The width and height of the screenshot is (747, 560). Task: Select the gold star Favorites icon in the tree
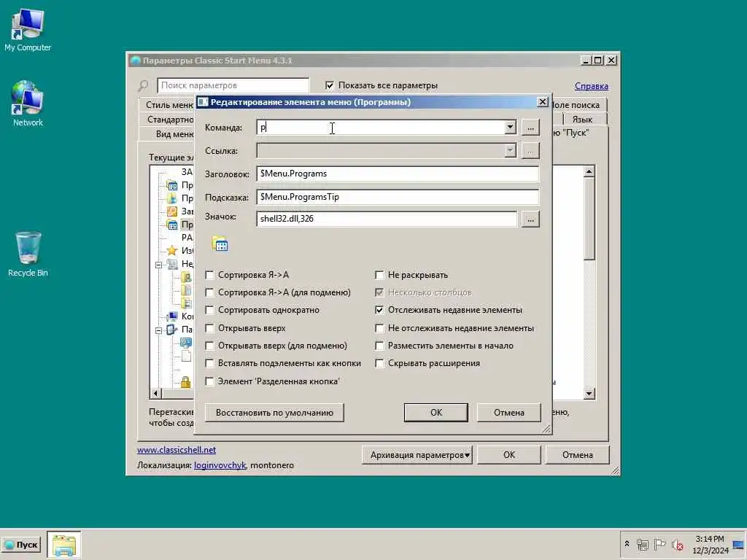tap(172, 251)
